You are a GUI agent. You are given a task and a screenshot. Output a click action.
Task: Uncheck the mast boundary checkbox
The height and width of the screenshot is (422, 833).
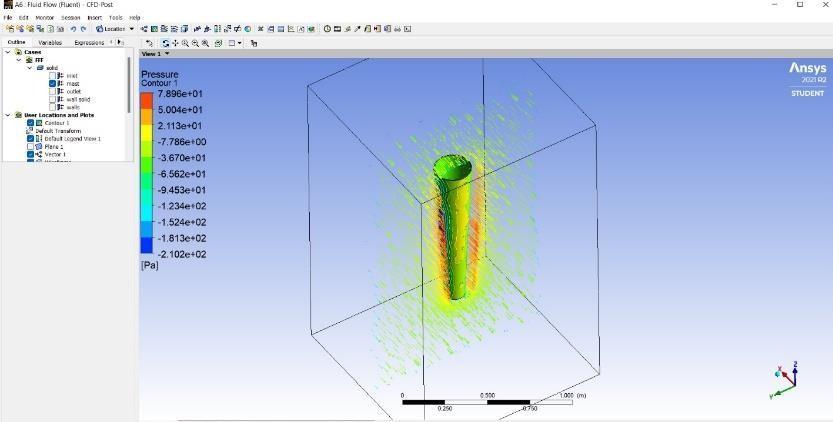pyautogui.click(x=53, y=83)
